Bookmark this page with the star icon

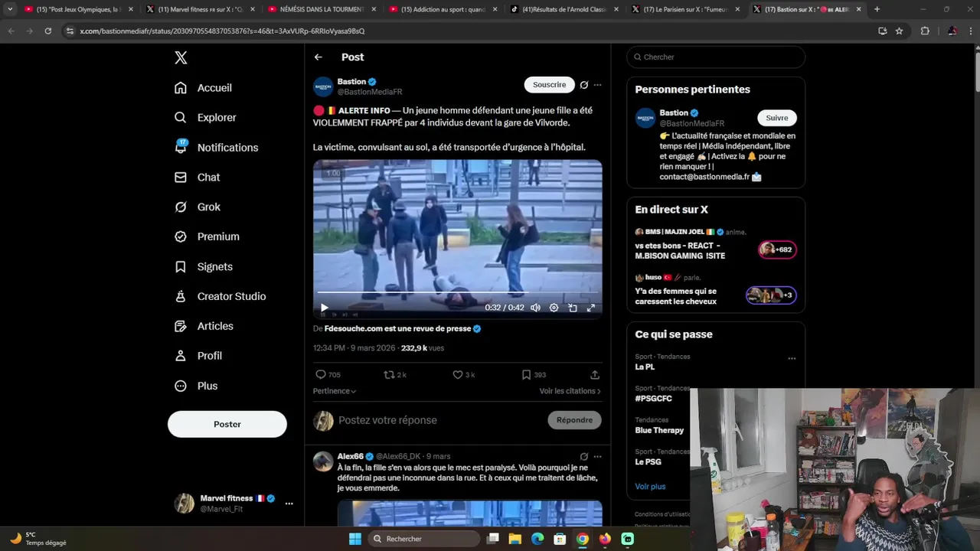point(900,31)
